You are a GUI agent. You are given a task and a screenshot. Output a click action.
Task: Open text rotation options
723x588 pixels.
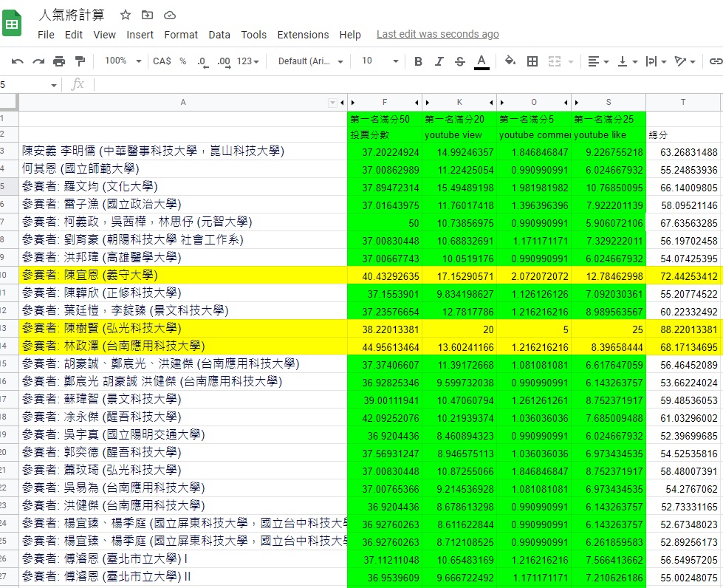click(685, 61)
